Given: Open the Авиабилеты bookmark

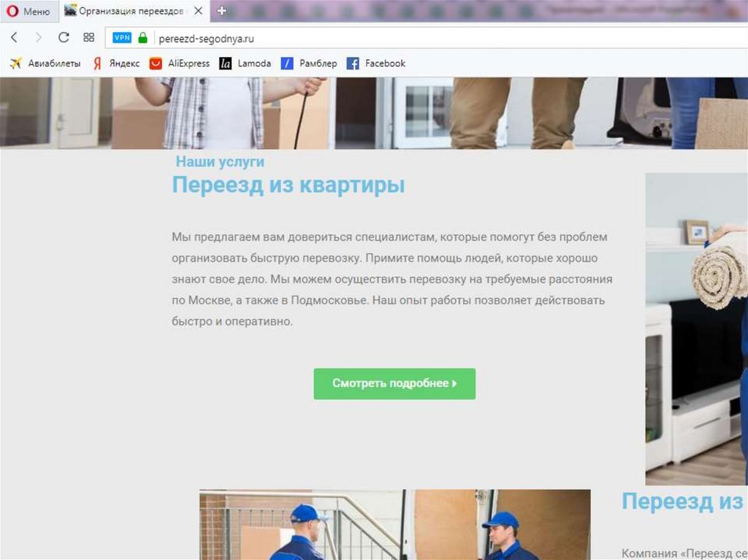Looking at the screenshot, I should (45, 64).
